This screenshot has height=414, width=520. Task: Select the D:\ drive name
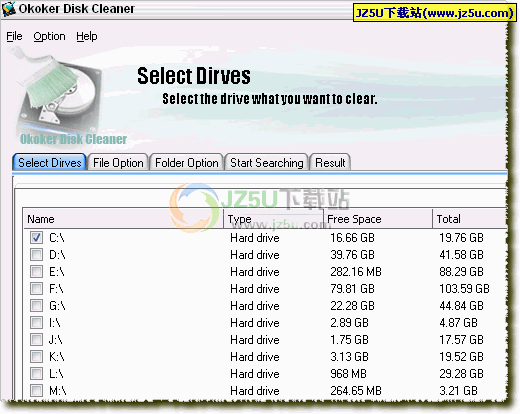click(x=57, y=255)
